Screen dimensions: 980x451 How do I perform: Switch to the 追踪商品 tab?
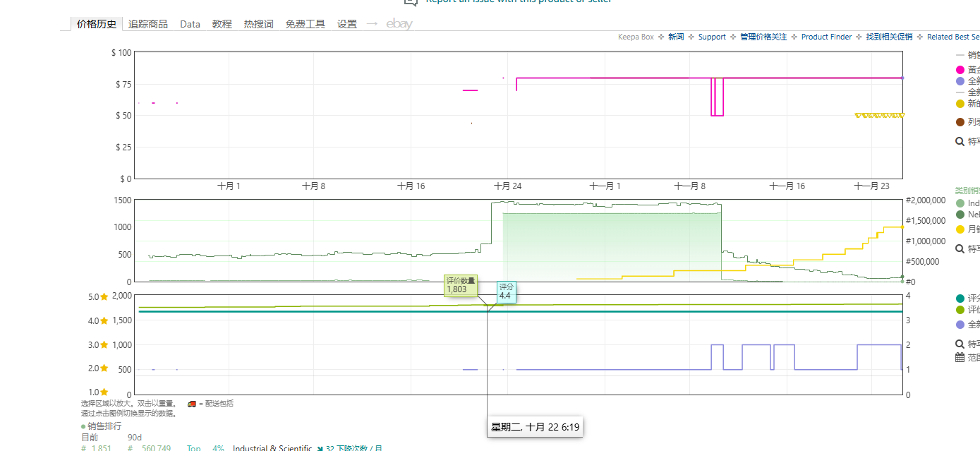[x=148, y=24]
